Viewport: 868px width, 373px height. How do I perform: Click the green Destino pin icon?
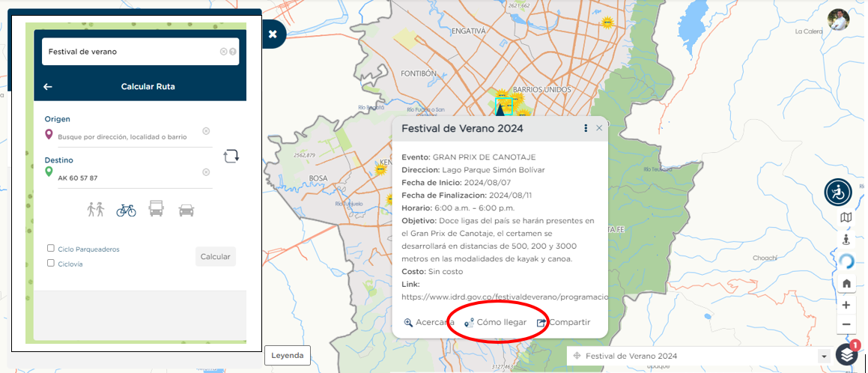49,172
